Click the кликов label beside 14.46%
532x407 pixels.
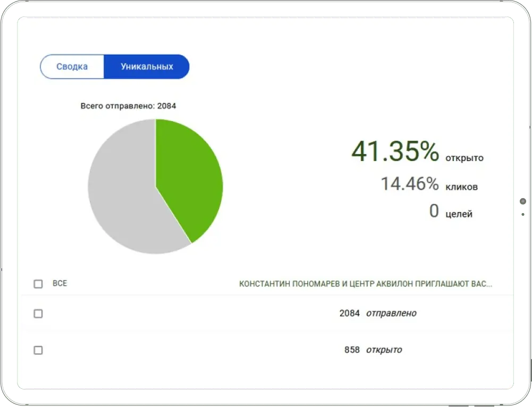point(462,187)
